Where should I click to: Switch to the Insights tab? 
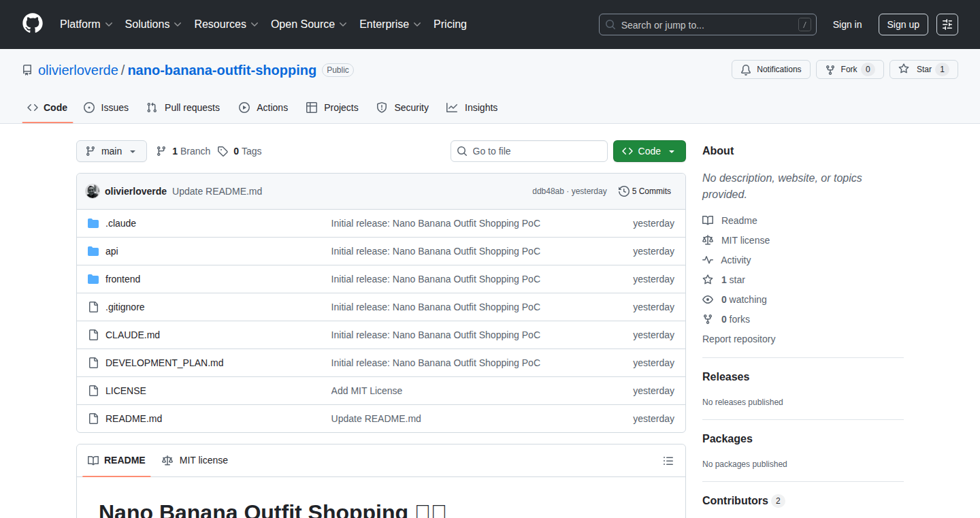coord(472,108)
